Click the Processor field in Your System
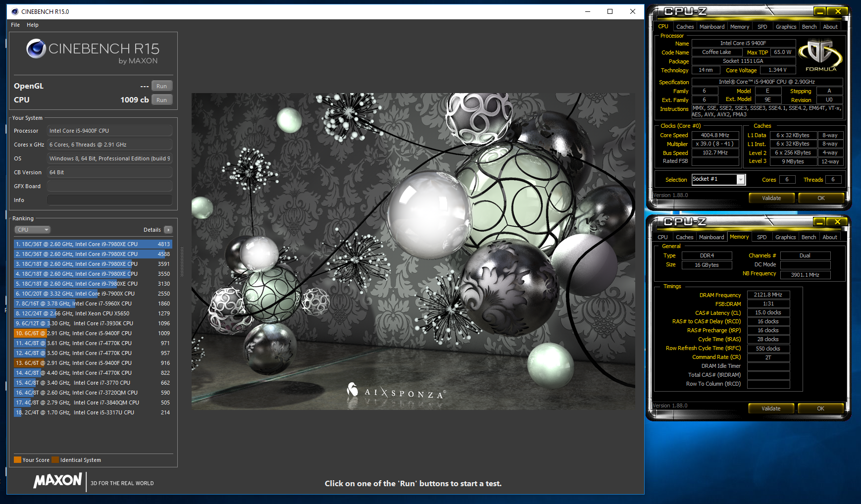861x504 pixels. point(109,131)
